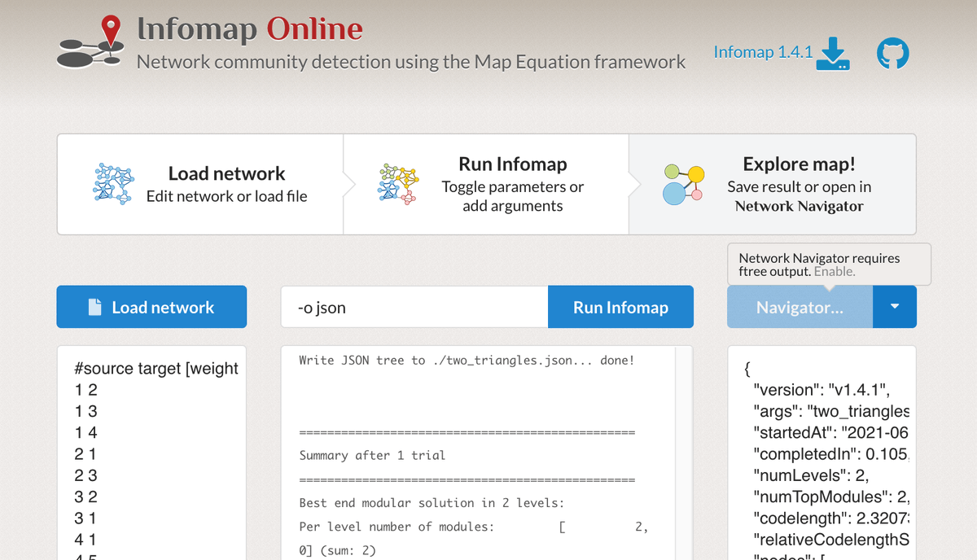Click inside the JSON output textarea
Image resolution: width=977 pixels, height=560 pixels.
pyautogui.click(x=821, y=453)
